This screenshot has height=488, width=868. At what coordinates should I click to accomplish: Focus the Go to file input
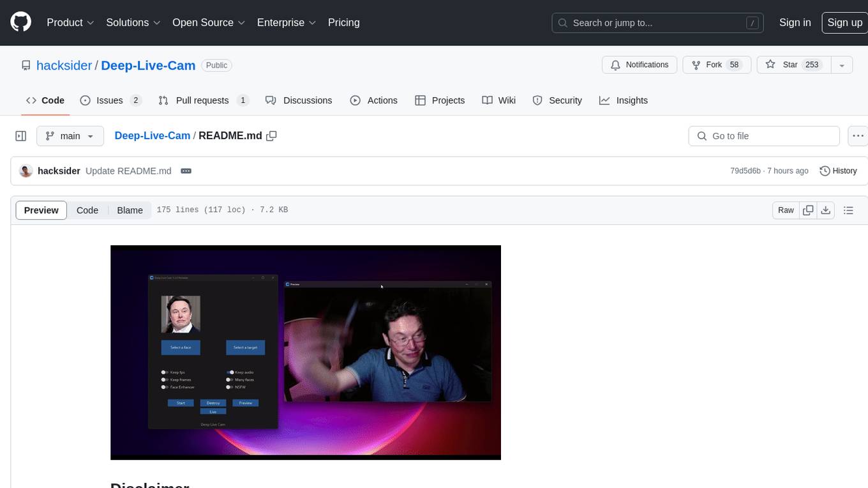tap(764, 136)
